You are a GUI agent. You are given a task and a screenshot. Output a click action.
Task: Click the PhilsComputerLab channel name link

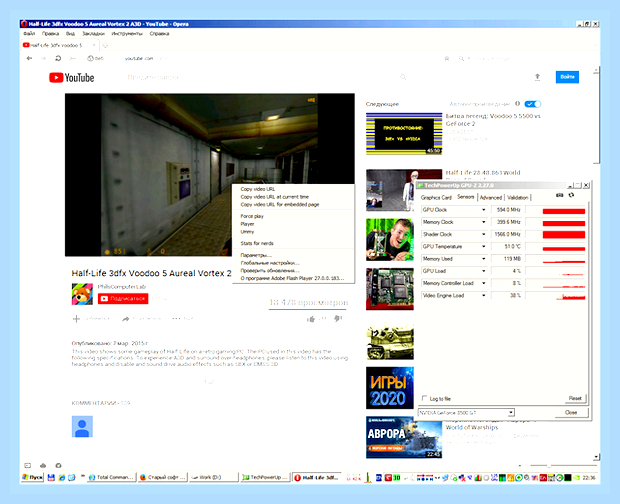122,287
